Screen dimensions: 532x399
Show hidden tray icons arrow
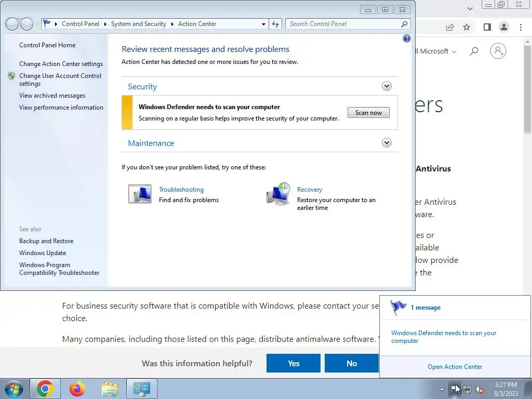[442, 389]
